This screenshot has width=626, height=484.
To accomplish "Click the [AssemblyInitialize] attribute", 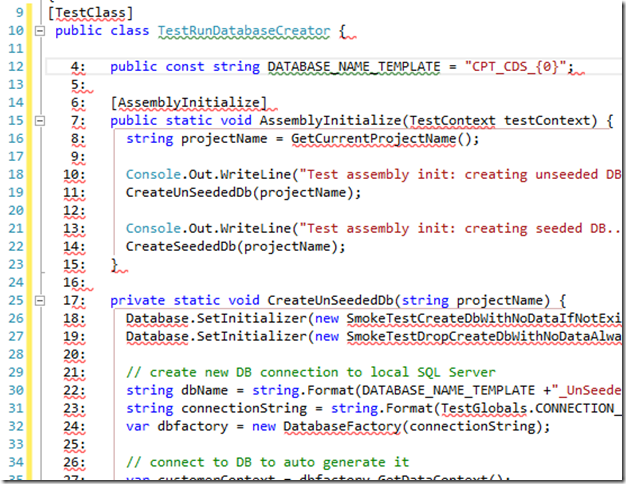I will 188,103.
